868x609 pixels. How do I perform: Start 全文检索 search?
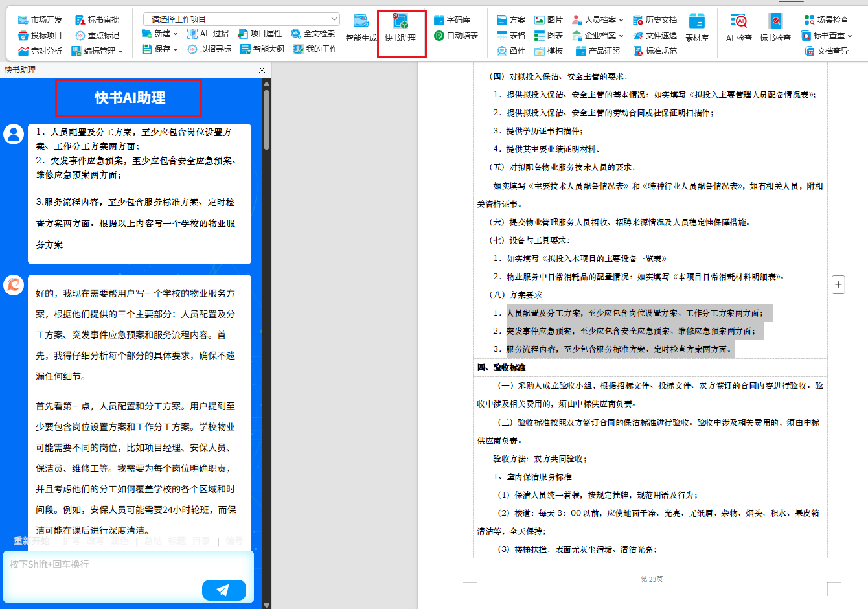[x=313, y=33]
